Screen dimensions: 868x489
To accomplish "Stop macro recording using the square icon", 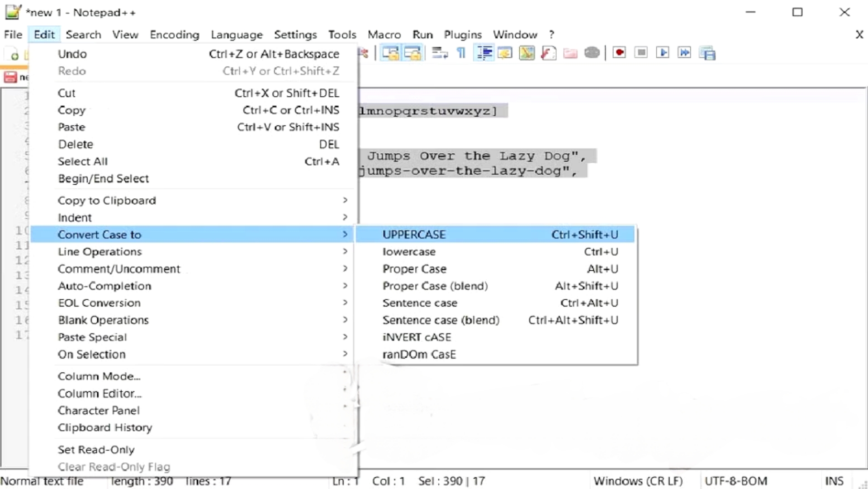I will coord(640,53).
